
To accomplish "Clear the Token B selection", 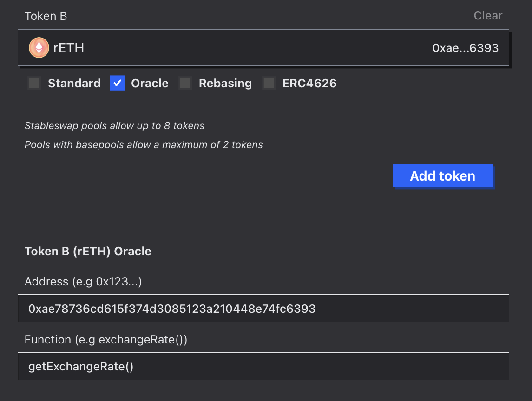I will click(x=488, y=16).
